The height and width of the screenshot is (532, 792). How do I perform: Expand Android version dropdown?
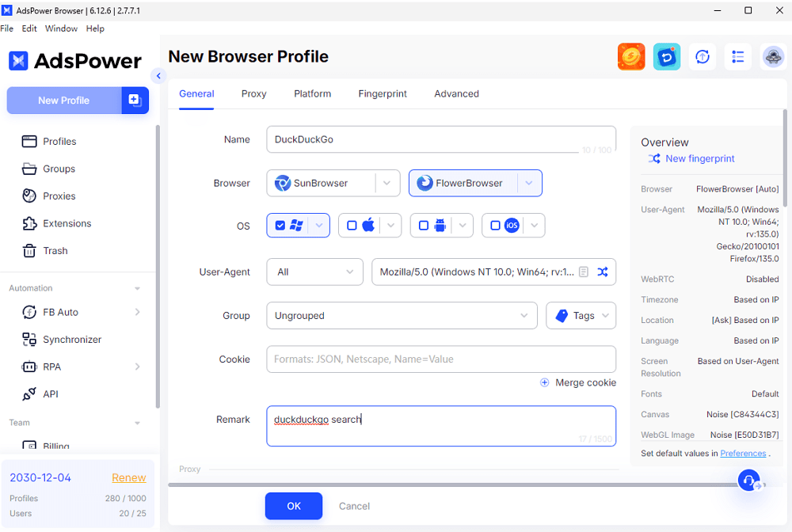click(463, 225)
